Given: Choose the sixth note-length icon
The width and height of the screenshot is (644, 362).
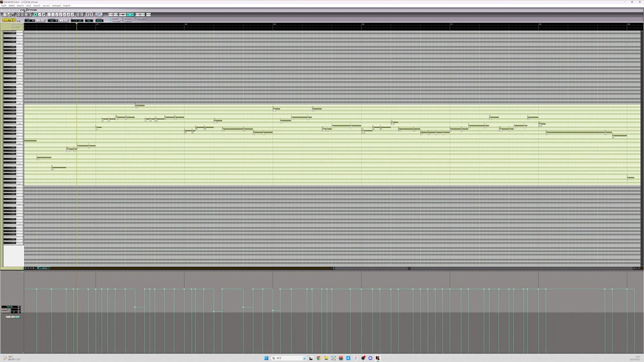Looking at the screenshot, I should tap(68, 14).
